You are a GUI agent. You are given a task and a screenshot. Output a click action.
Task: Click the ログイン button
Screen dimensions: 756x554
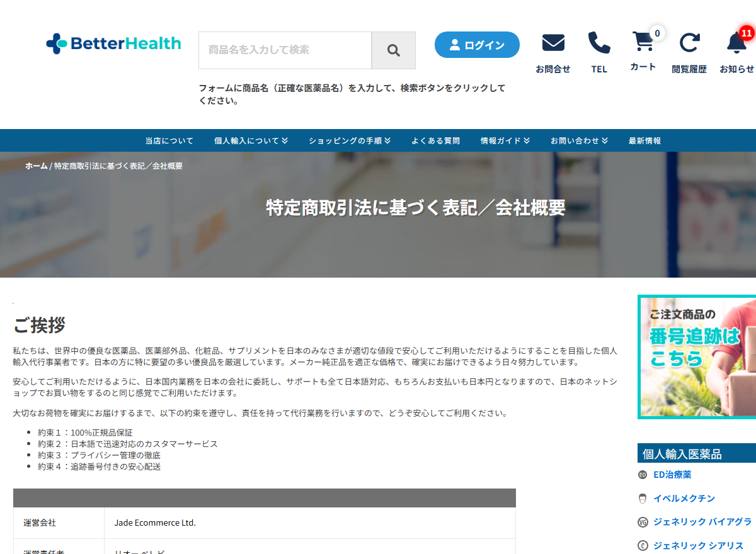(x=477, y=45)
